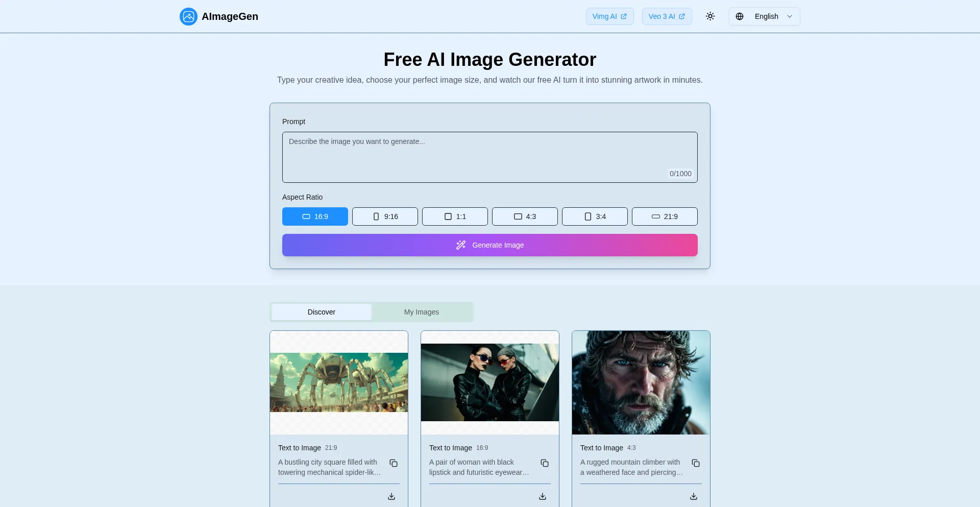Click the Text to Image 4:3 label
Screen dimensions: 980x507
click(608, 448)
